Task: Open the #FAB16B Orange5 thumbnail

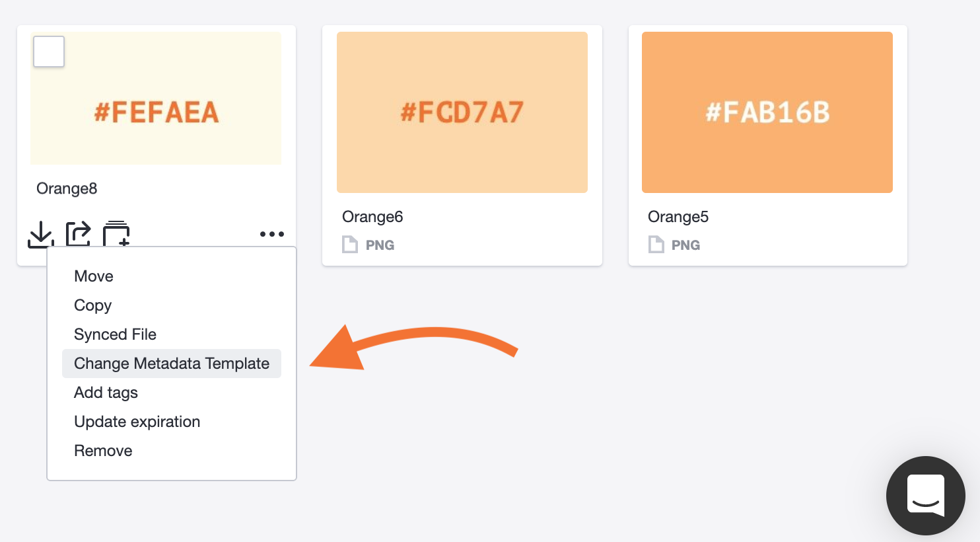Action: pos(767,112)
